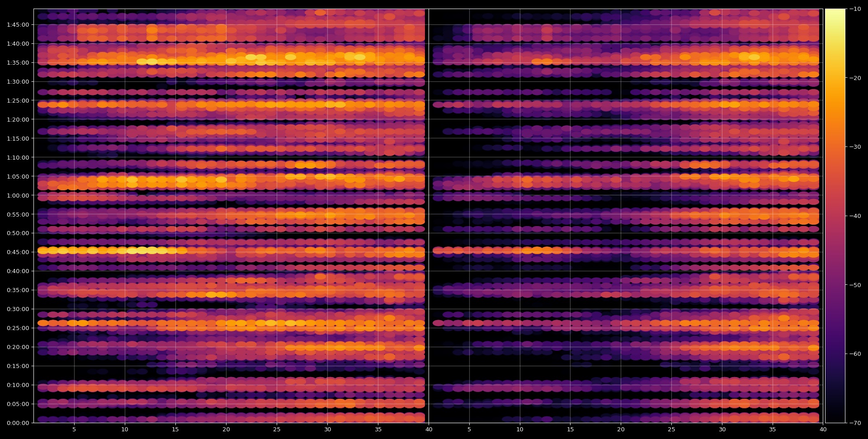Click x-axis label 40 beside the colorbar
The height and width of the screenshot is (439, 868).
[823, 430]
